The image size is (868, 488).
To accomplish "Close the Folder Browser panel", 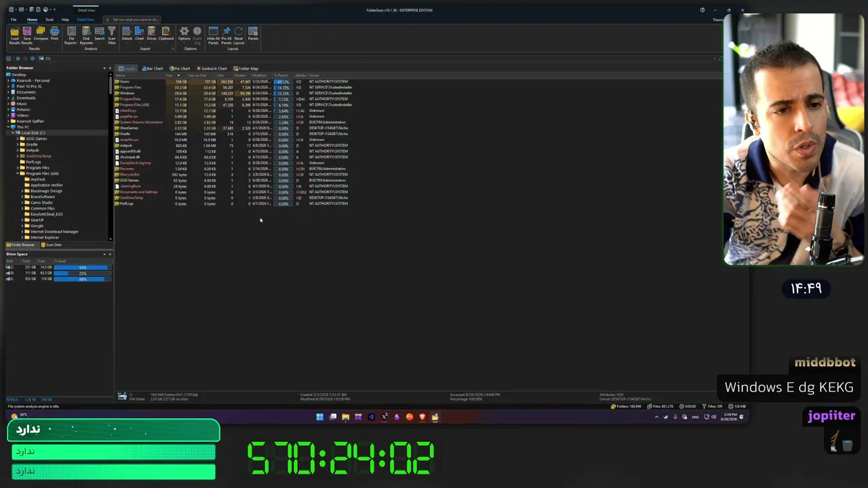I will click(111, 68).
